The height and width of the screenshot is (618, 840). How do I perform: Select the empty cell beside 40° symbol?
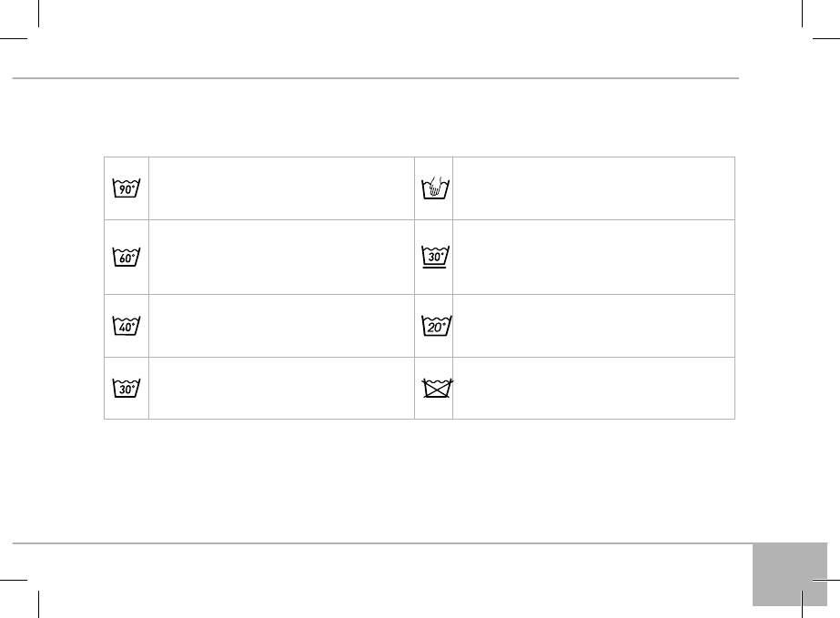[281, 325]
